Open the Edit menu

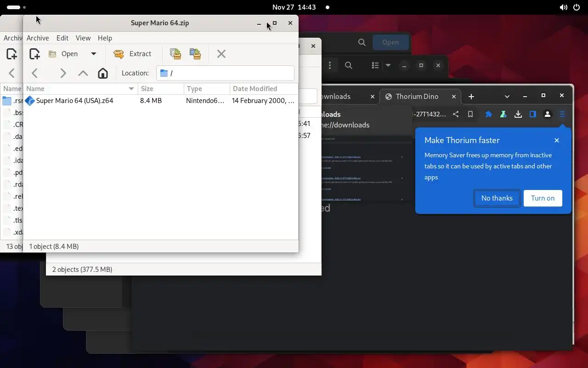(x=62, y=38)
